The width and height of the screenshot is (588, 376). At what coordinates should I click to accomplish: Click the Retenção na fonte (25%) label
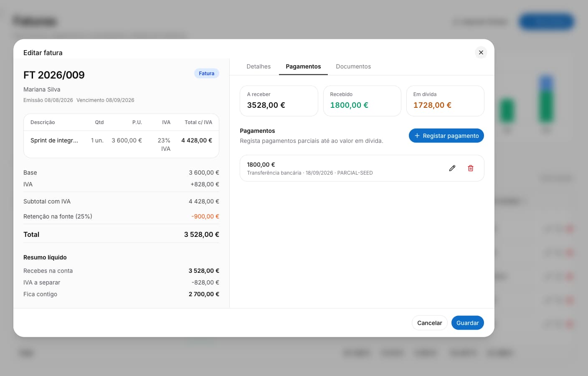(x=58, y=216)
